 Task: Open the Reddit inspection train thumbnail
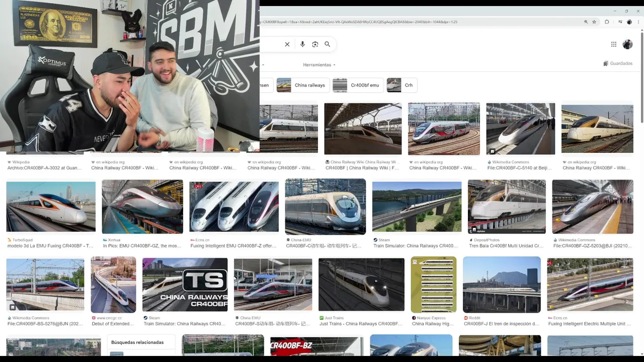(x=502, y=285)
